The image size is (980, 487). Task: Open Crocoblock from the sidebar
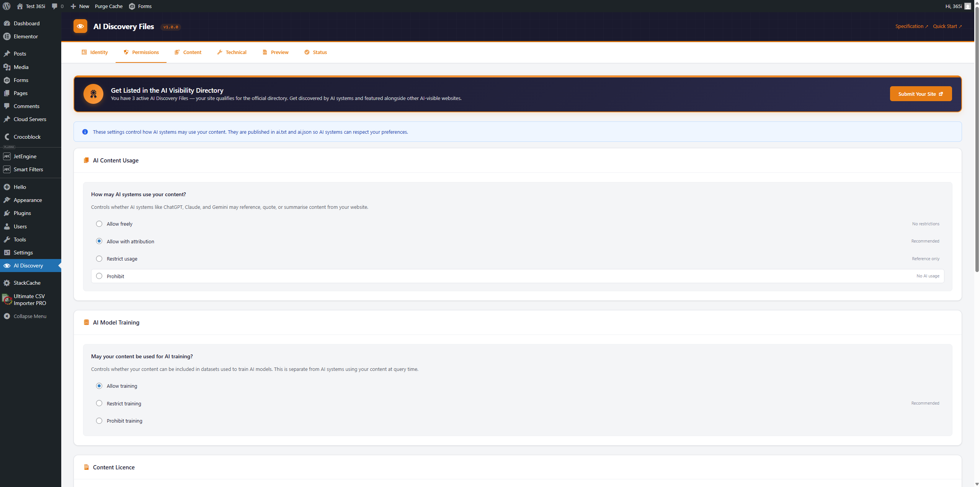point(27,137)
